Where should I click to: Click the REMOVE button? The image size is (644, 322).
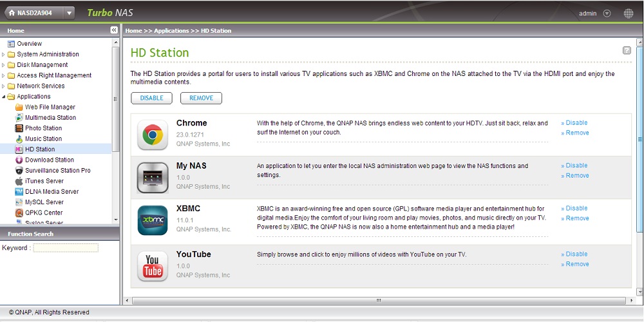[x=201, y=98]
